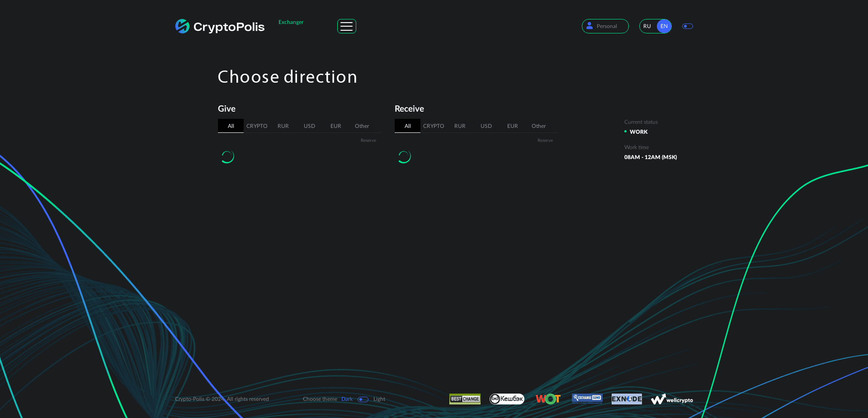Click the Choose direction heading

[x=288, y=77]
